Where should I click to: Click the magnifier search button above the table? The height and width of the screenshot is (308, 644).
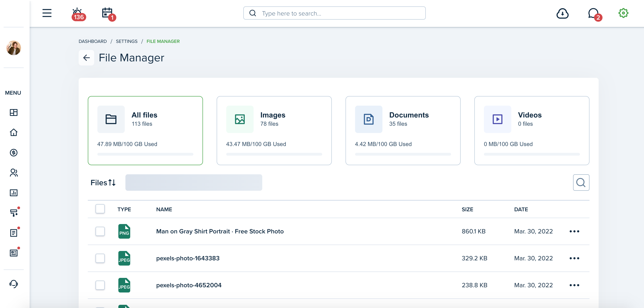(x=581, y=182)
